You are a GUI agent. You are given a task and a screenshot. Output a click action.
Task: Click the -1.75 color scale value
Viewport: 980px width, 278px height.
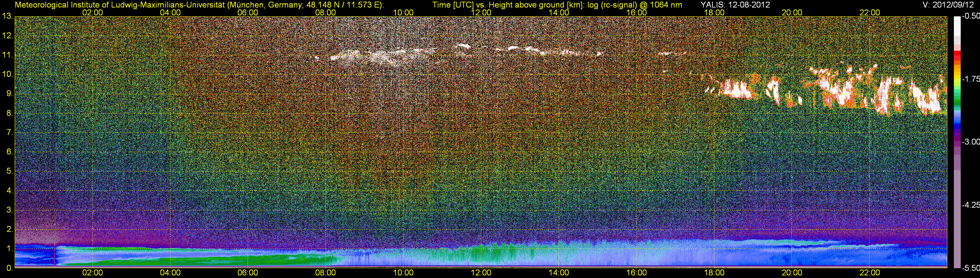click(971, 79)
